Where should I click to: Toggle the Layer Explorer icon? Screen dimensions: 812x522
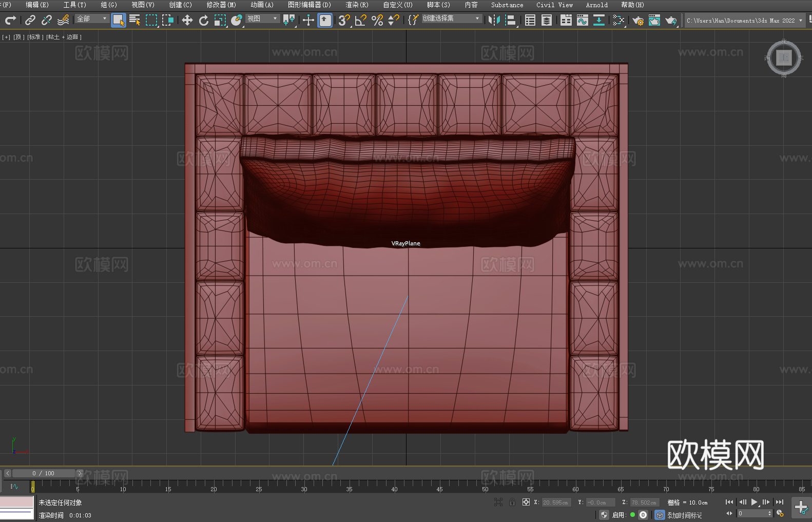point(547,20)
